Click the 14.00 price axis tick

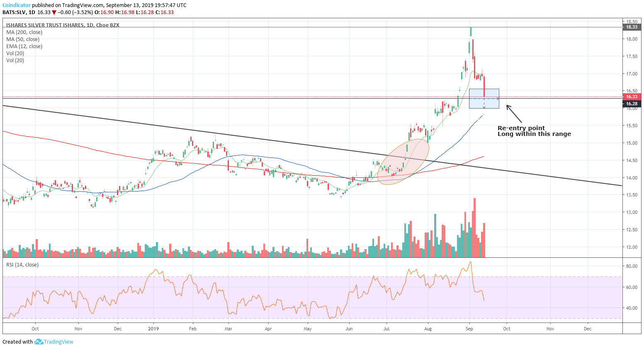point(632,178)
